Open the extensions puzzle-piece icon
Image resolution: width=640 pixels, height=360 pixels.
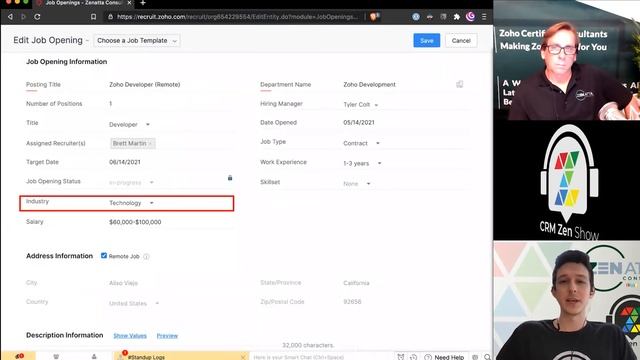pyautogui.click(x=457, y=17)
